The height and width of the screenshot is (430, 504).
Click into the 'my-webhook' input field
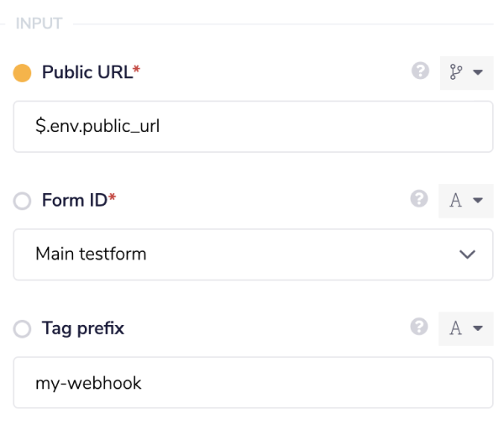coord(252,383)
